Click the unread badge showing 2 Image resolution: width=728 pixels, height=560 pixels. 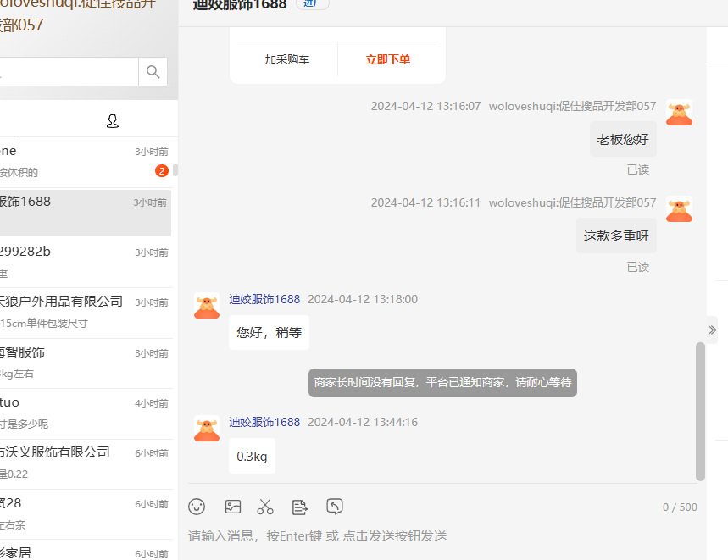(x=161, y=171)
